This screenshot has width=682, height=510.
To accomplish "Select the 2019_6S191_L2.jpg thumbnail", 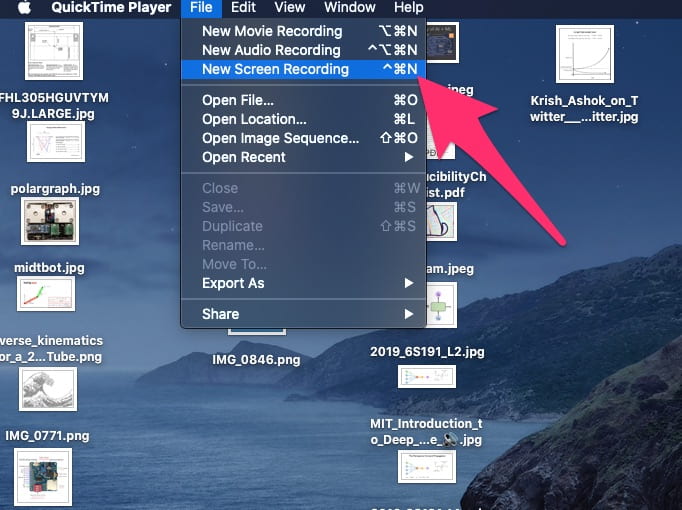I will point(441,305).
